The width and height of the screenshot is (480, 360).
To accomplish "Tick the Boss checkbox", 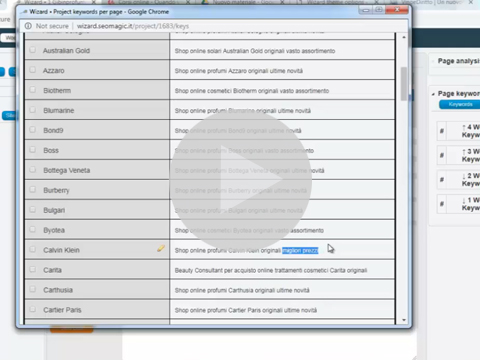I will point(33,150).
